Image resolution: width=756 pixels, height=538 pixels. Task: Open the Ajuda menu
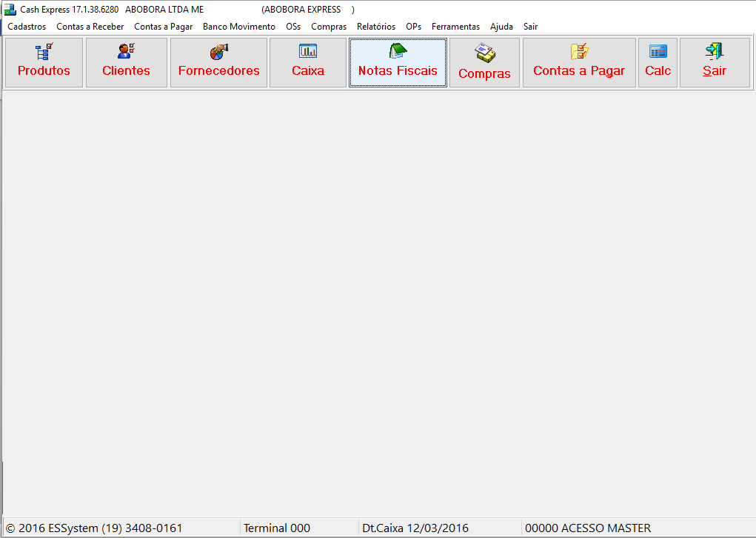point(501,27)
